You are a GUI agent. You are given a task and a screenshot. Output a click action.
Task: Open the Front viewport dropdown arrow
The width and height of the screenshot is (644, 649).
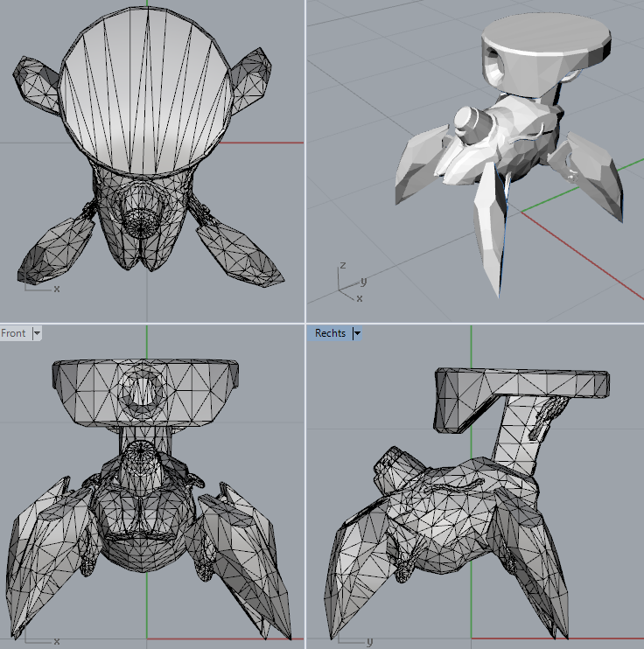coord(37,333)
